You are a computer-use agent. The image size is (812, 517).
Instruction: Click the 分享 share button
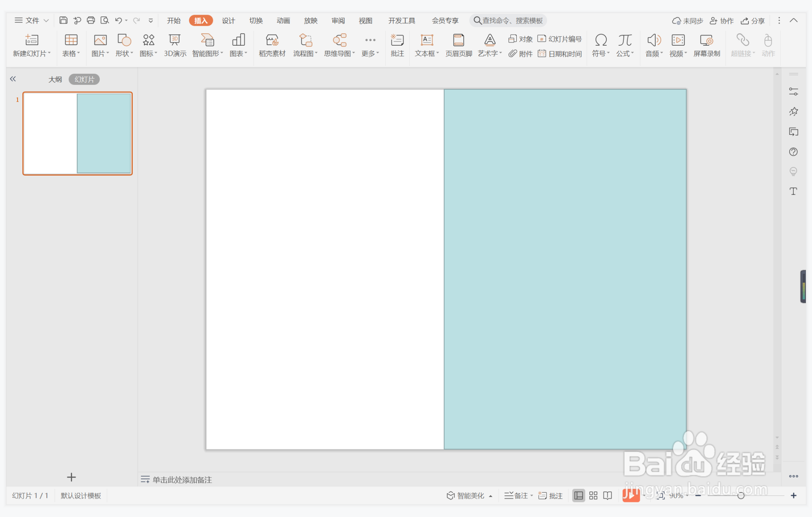pos(753,21)
